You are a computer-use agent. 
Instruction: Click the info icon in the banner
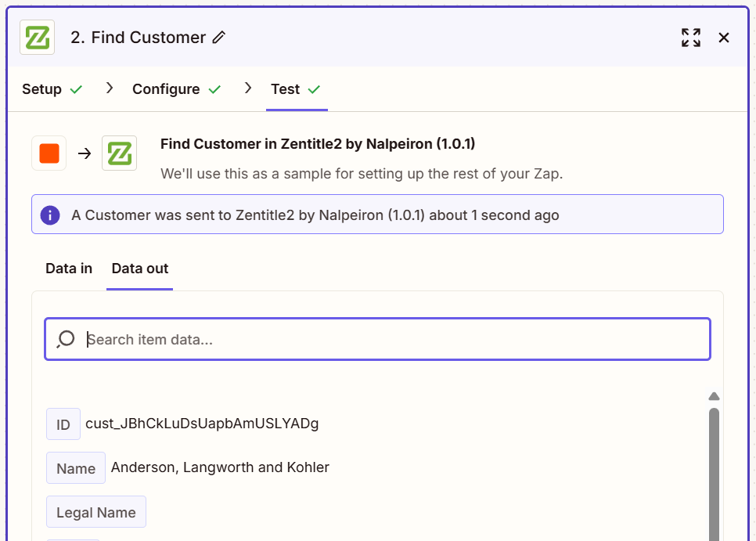(50, 215)
